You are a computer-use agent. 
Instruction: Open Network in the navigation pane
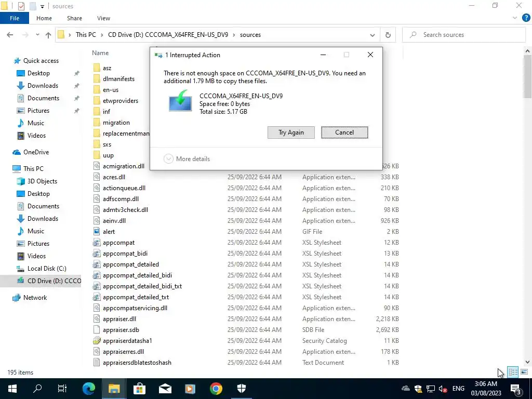pyautogui.click(x=35, y=298)
